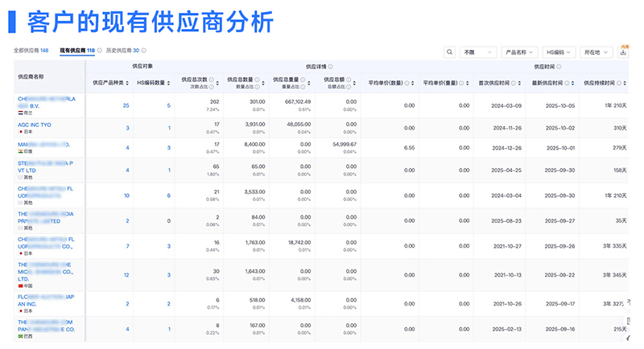Open the 所在地 location dropdown
The width and height of the screenshot is (644, 349).
click(597, 52)
